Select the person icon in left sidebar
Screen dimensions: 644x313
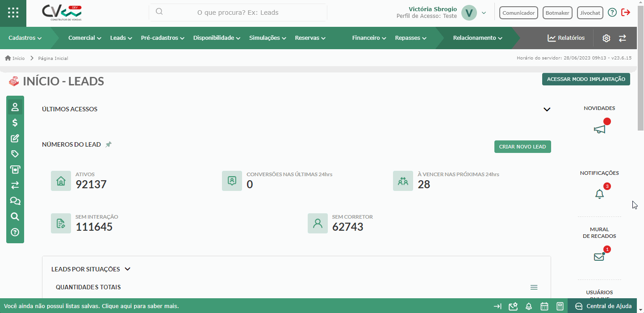tap(15, 107)
